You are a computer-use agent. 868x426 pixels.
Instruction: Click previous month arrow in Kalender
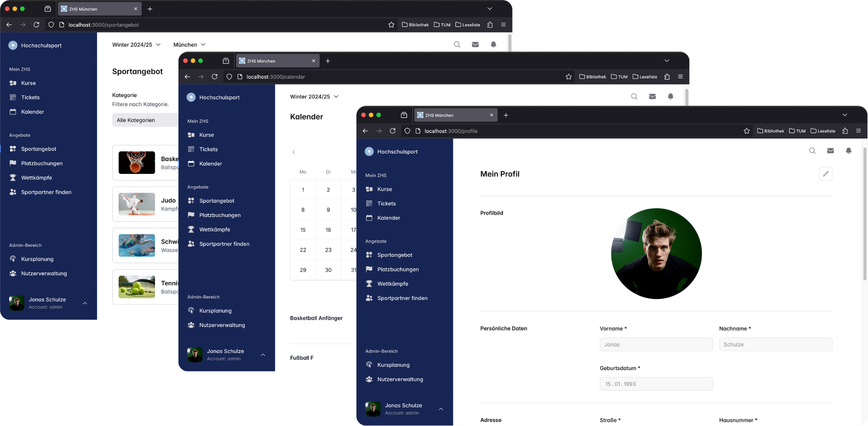(x=294, y=152)
